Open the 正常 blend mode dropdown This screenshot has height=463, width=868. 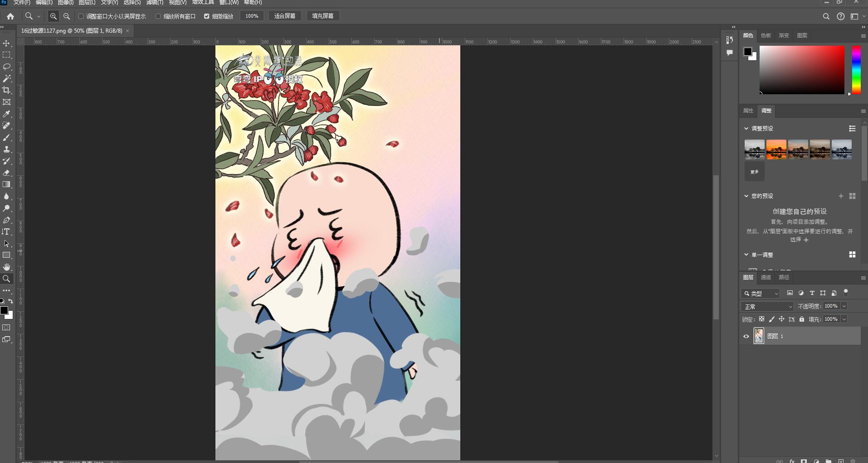[767, 307]
